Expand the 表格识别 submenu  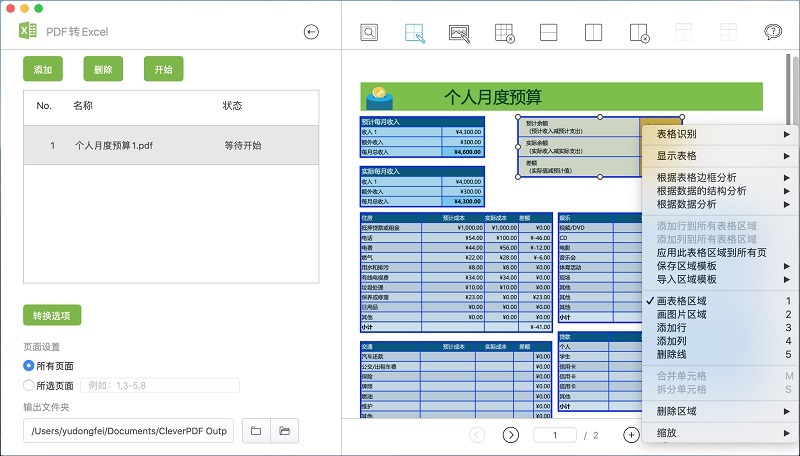720,134
